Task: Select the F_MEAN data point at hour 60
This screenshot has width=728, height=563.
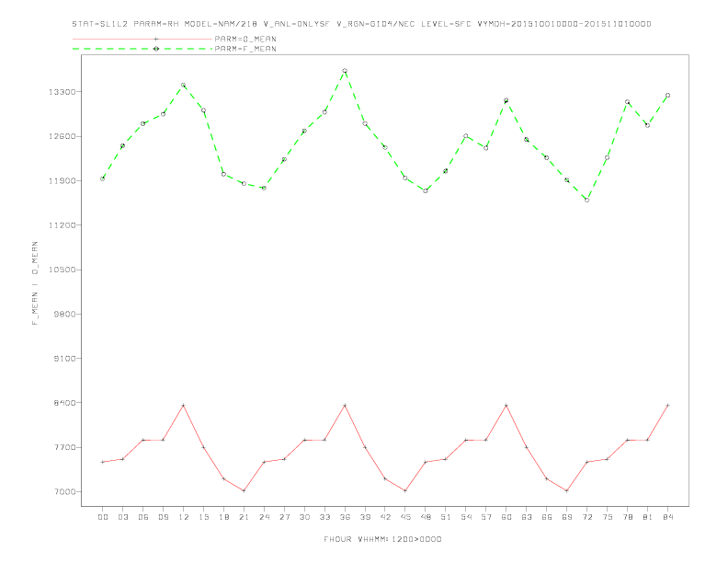Action: click(506, 100)
